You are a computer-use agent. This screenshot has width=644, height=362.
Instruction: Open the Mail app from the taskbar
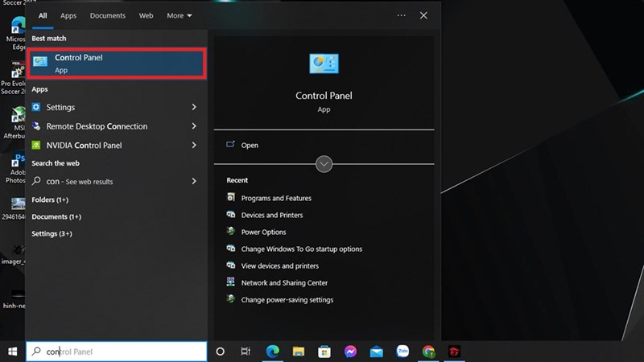pos(376,352)
